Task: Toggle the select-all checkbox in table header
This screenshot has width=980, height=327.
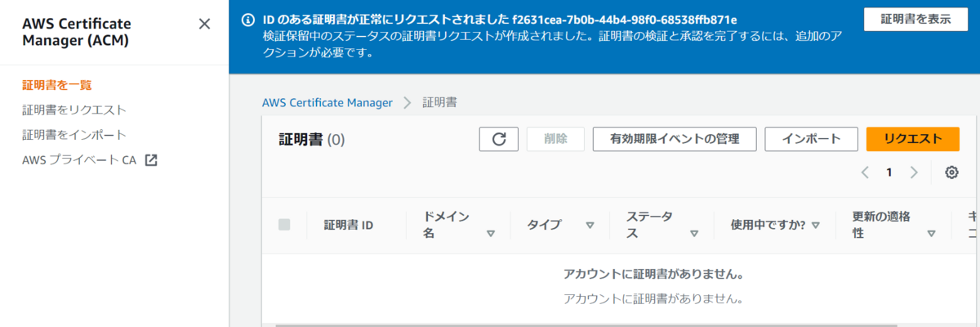Action: (x=284, y=225)
